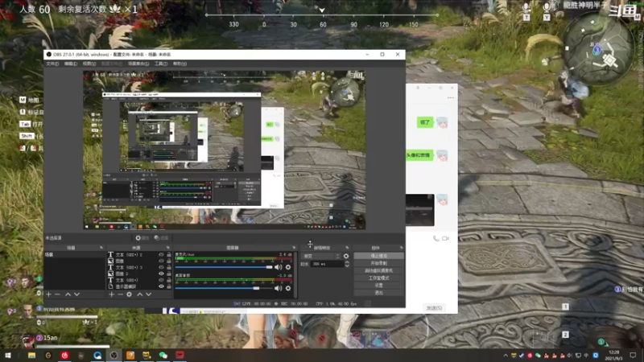Screen dimensions: 644x362
Task: Move source down in Sources panel
Action: 149,294
